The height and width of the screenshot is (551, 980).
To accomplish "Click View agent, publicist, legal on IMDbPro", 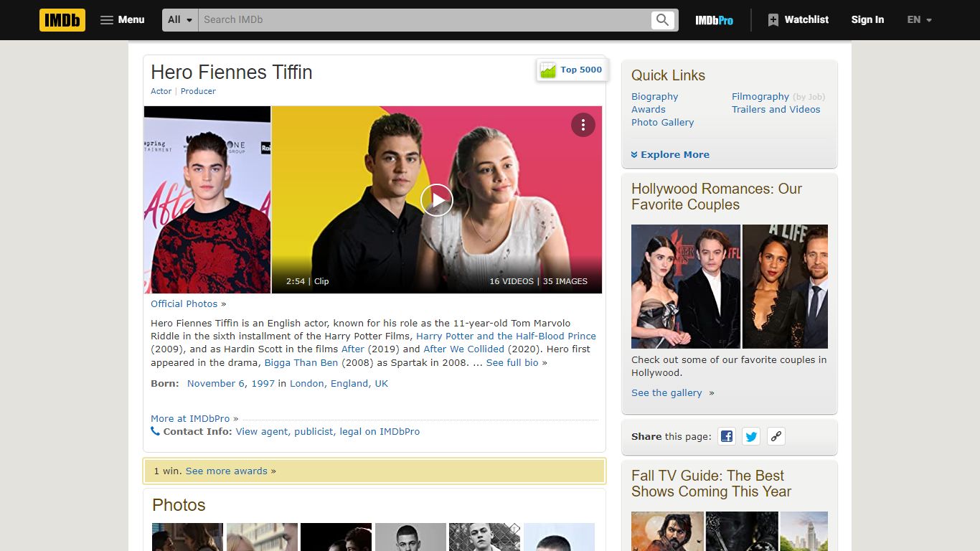I will pos(328,432).
